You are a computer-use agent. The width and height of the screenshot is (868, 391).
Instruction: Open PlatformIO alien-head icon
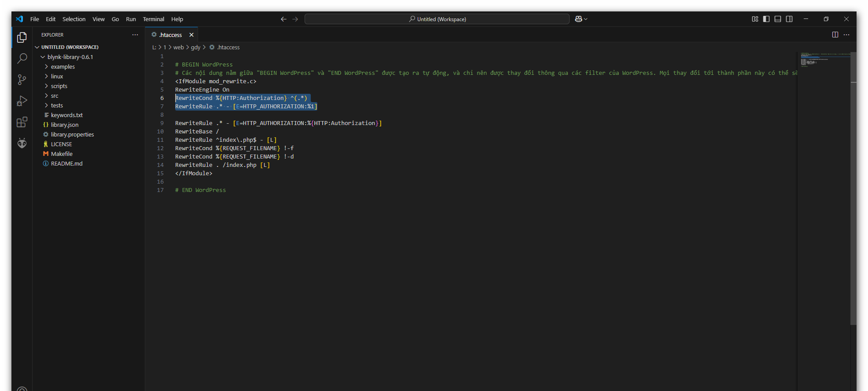[x=22, y=143]
